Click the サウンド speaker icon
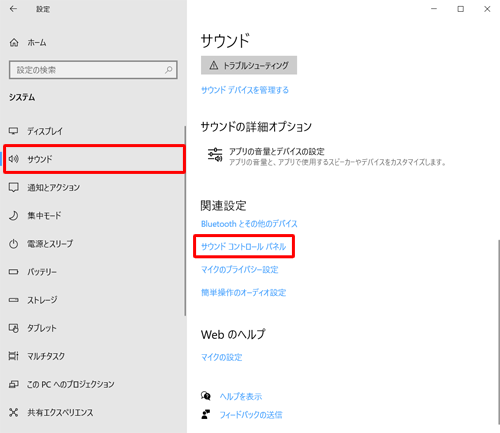 pyautogui.click(x=13, y=159)
